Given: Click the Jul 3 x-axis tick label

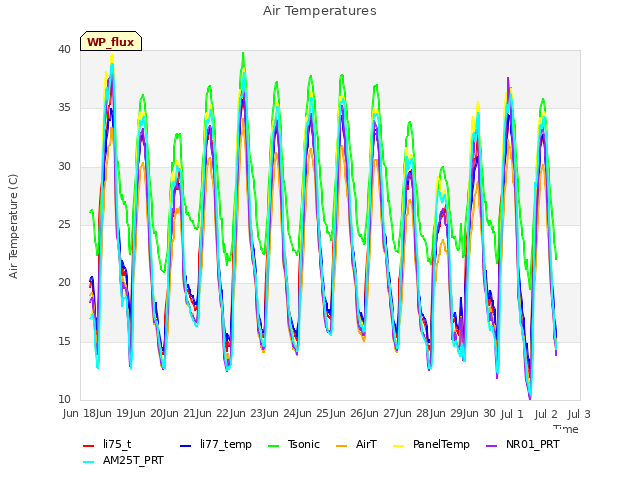Looking at the screenshot, I should [x=579, y=414].
